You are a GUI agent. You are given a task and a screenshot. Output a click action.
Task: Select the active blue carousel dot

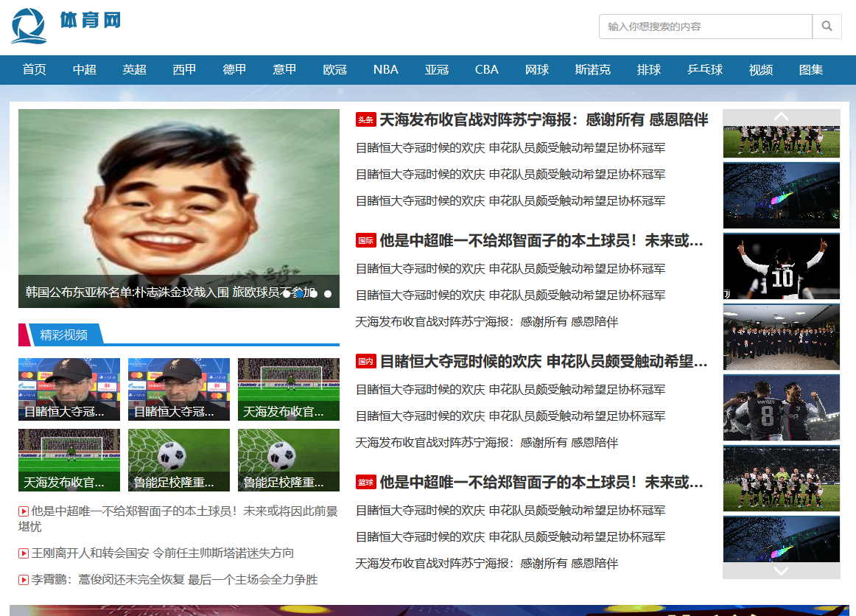[301, 294]
